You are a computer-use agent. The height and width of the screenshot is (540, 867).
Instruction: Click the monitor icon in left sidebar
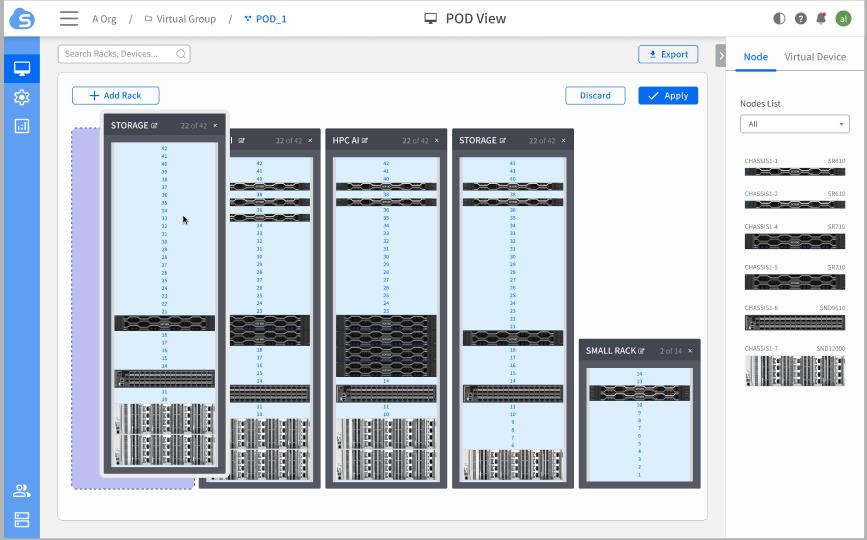click(21, 69)
